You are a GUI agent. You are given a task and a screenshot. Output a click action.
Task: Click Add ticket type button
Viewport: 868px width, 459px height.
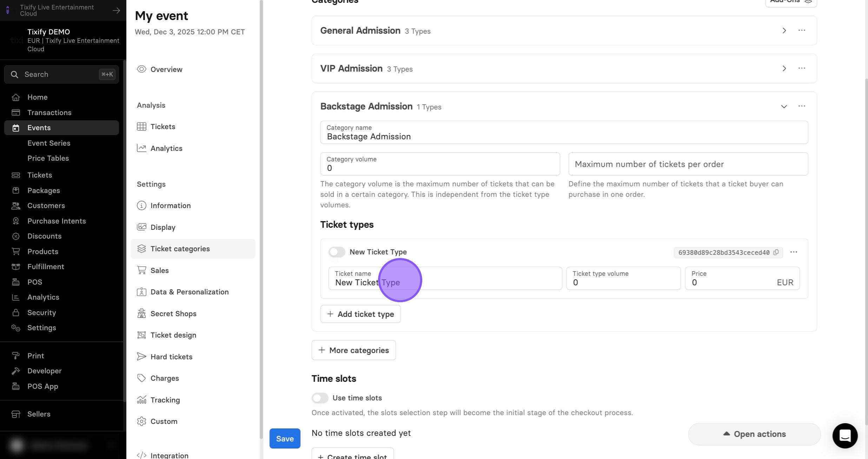point(360,314)
